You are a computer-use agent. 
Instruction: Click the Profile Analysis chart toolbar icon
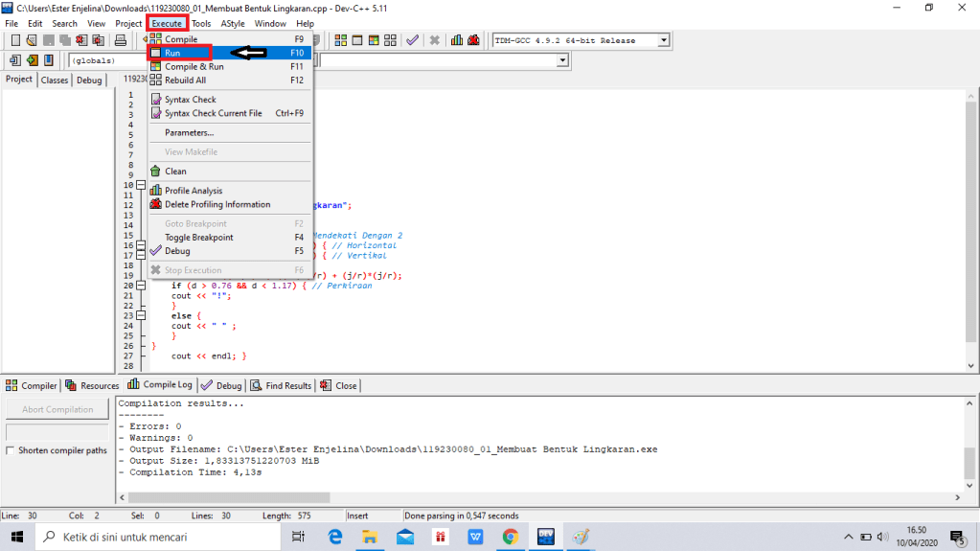[x=458, y=40]
